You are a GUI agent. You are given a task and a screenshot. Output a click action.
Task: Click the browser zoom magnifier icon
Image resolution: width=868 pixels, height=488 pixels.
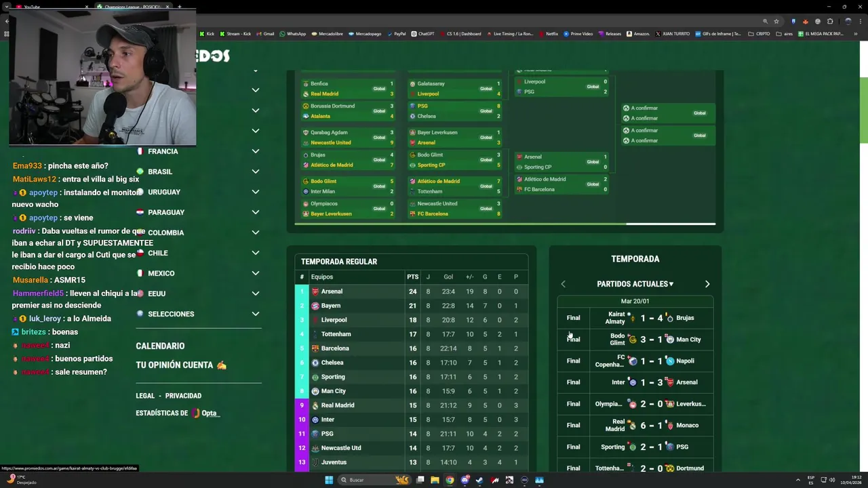pyautogui.click(x=766, y=22)
